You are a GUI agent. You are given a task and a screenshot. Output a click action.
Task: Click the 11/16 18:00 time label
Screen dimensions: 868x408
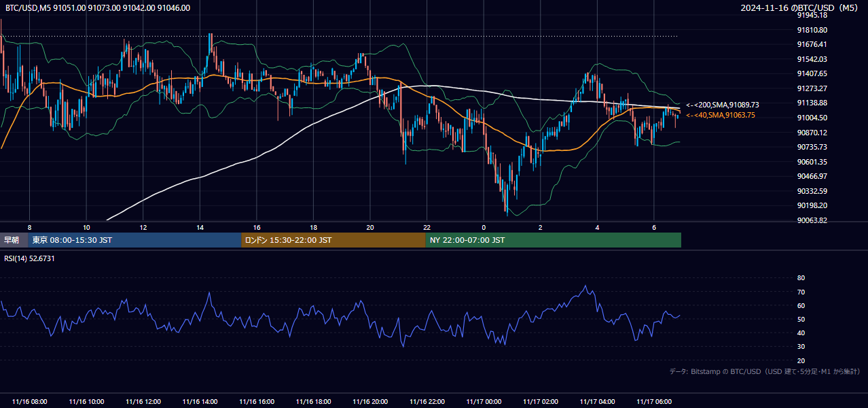click(x=313, y=402)
